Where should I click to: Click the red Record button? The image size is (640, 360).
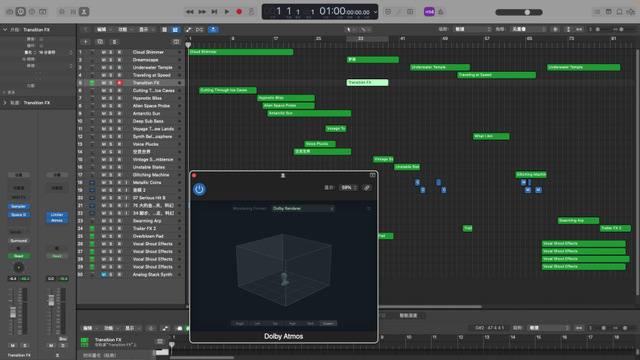tap(239, 12)
